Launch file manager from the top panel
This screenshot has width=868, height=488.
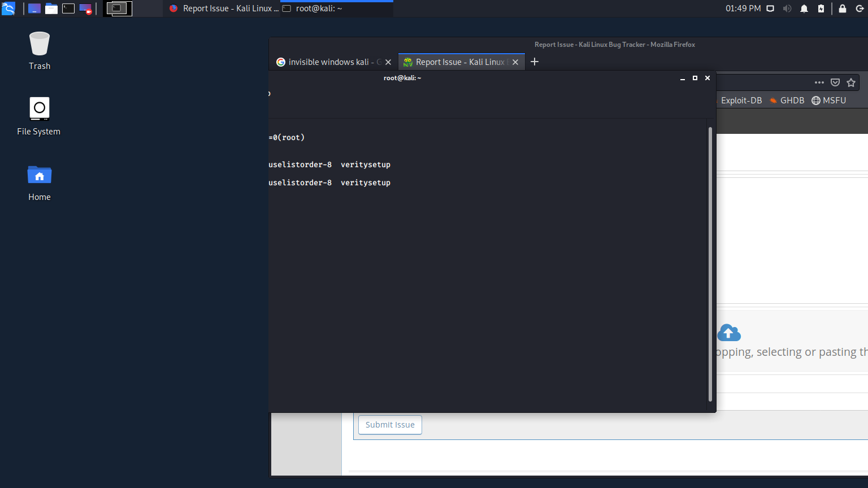(x=51, y=8)
